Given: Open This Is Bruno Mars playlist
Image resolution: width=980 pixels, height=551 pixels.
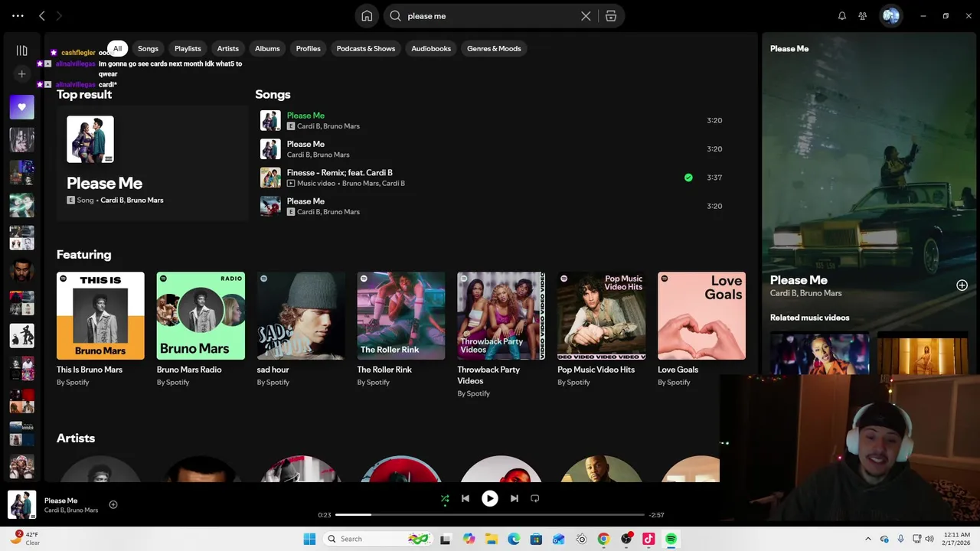Looking at the screenshot, I should click(x=100, y=329).
